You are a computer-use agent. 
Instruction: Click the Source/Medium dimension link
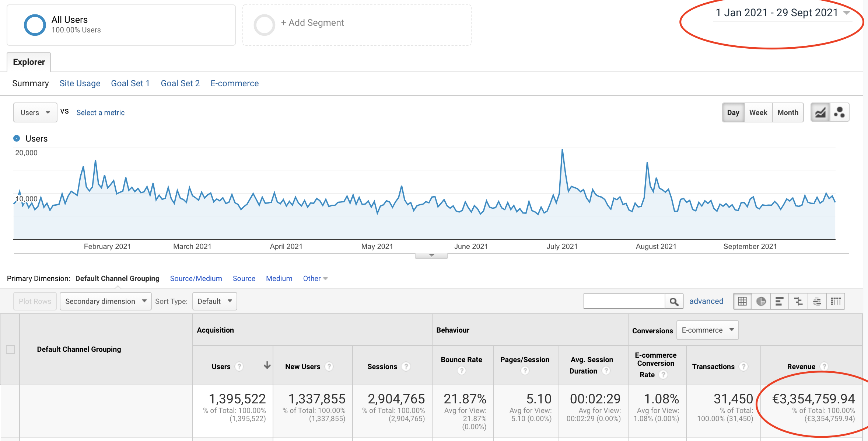(196, 278)
